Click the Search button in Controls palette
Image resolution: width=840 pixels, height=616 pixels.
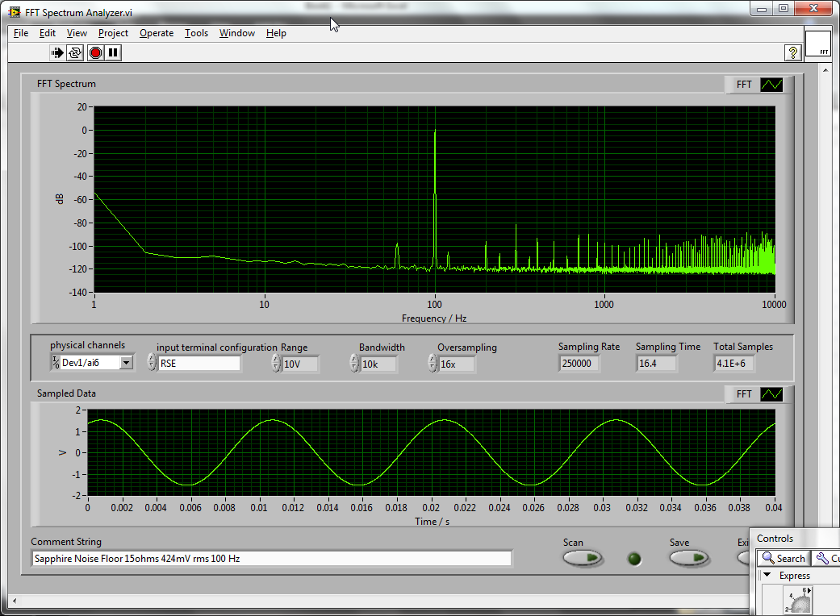coord(783,558)
